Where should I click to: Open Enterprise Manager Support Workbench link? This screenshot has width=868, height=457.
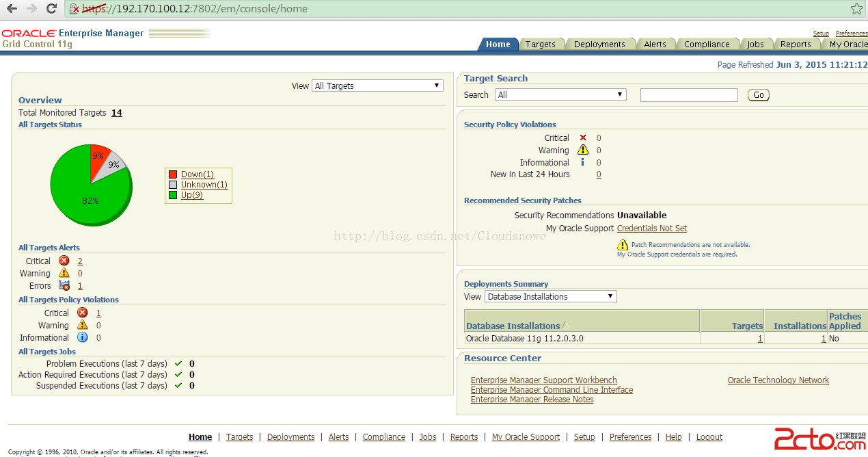[544, 380]
